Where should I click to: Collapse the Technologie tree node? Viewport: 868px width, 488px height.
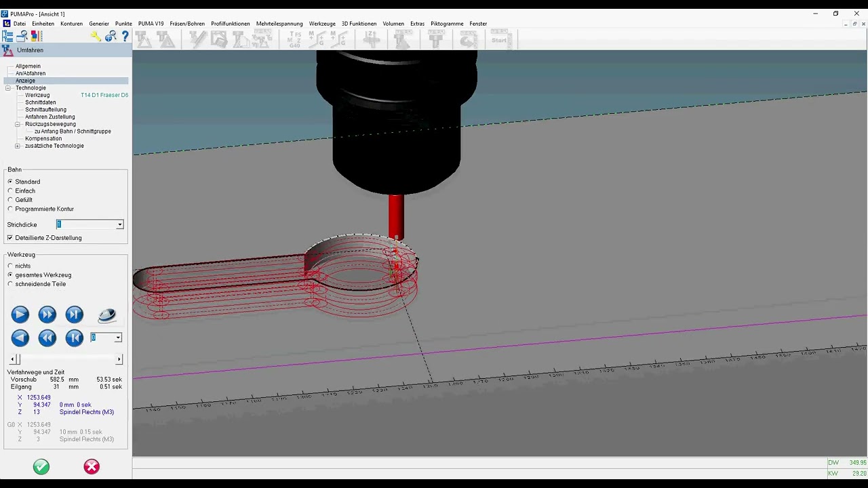[8, 88]
